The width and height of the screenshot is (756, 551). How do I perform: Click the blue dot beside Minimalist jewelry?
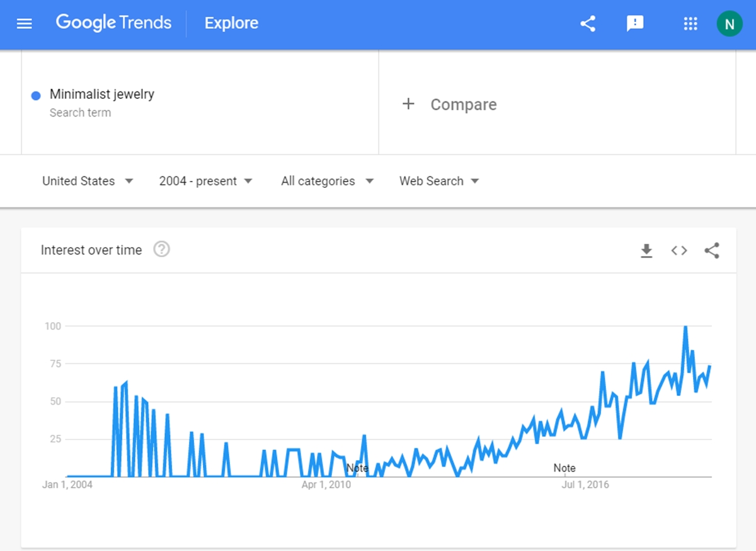point(36,95)
